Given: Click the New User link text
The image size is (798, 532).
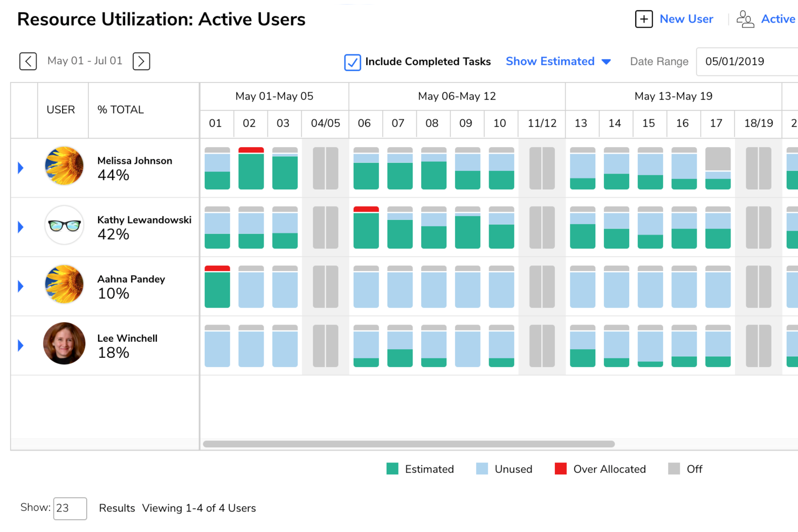Looking at the screenshot, I should [686, 19].
